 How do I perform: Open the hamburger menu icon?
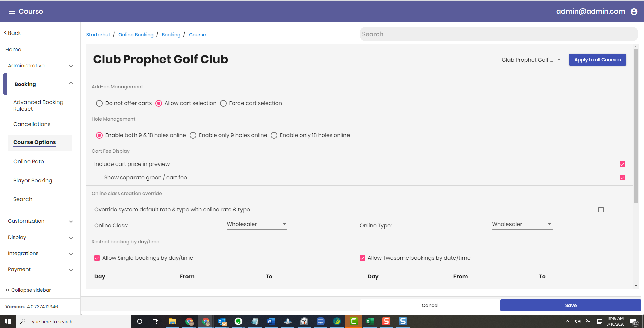pyautogui.click(x=12, y=12)
